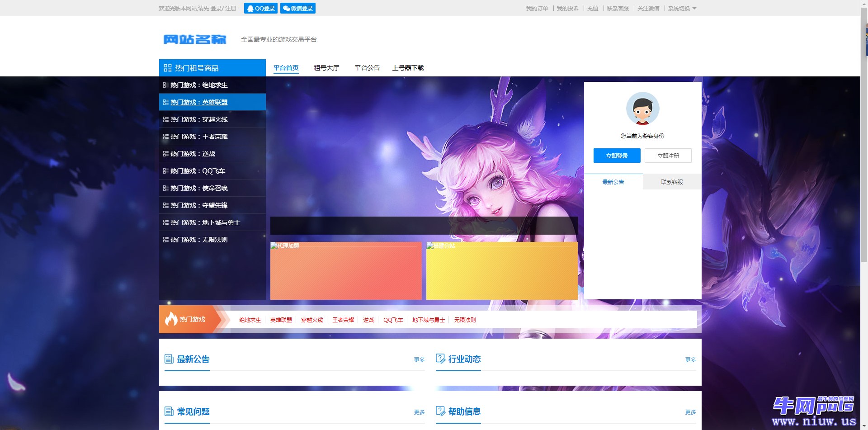868x430 pixels.
Task: Click the QQ登录 button
Action: (261, 8)
